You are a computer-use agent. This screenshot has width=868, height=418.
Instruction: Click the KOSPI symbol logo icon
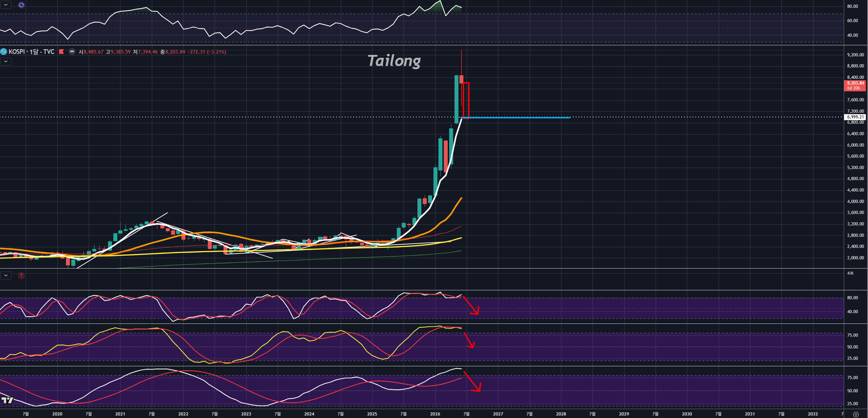4,52
